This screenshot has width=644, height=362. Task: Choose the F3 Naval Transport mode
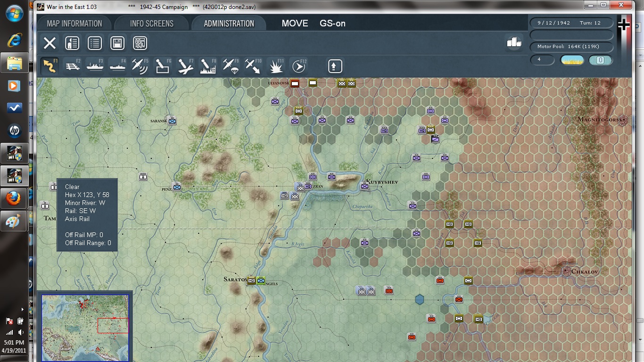(95, 66)
